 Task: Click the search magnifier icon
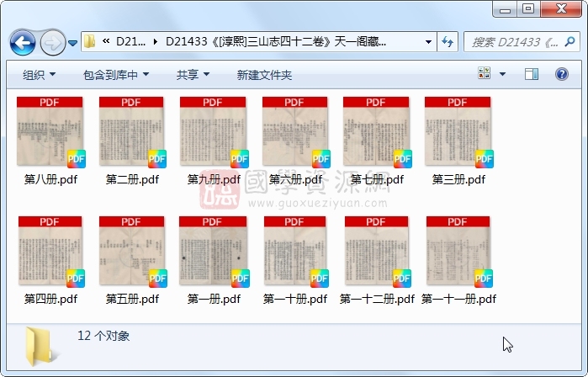(x=570, y=41)
